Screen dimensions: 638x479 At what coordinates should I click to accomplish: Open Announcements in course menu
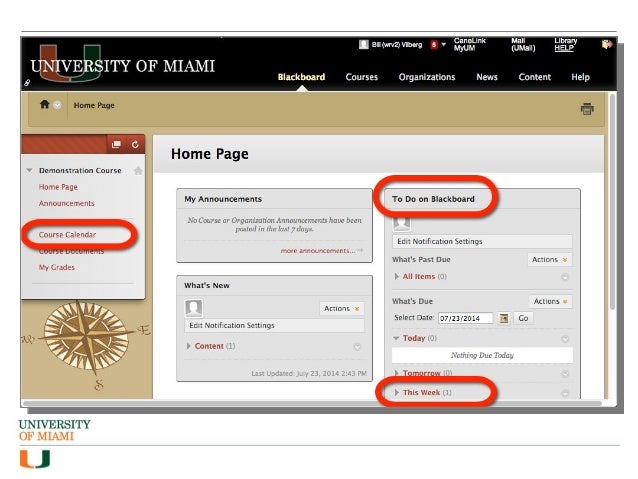(x=66, y=203)
